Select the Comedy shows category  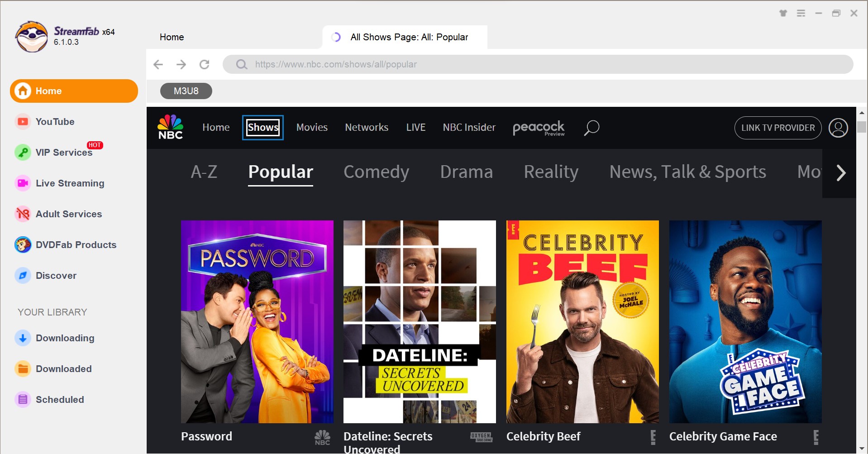pos(376,172)
